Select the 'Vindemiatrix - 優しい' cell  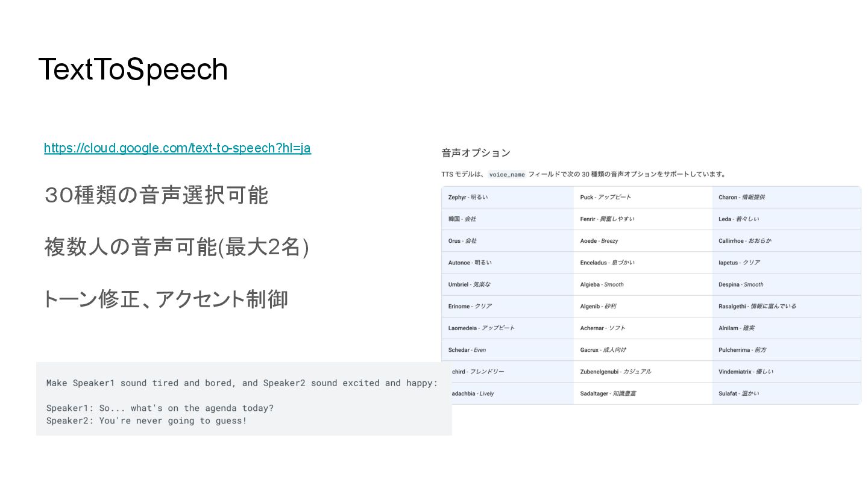click(x=787, y=372)
